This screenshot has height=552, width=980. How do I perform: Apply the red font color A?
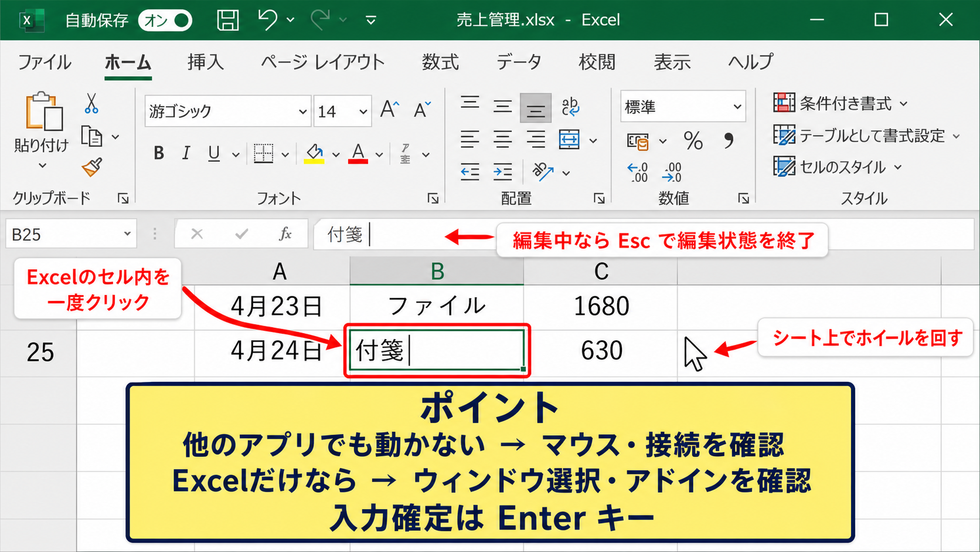click(358, 153)
